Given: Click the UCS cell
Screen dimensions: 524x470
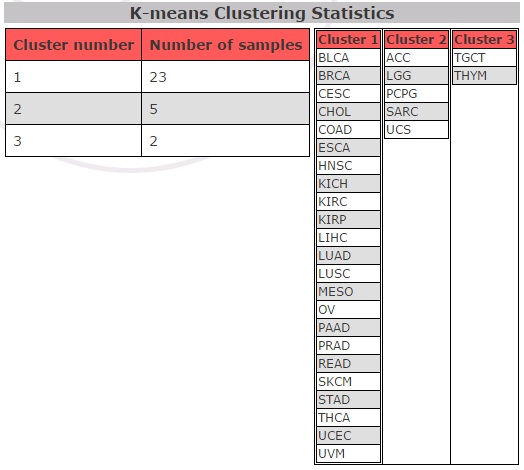Looking at the screenshot, I should tap(416, 130).
